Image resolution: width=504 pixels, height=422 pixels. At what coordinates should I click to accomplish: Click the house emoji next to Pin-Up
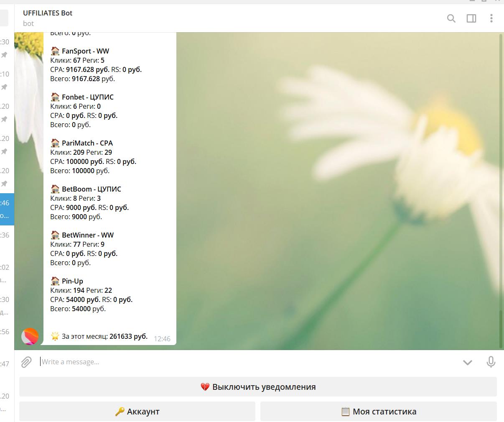coord(55,281)
